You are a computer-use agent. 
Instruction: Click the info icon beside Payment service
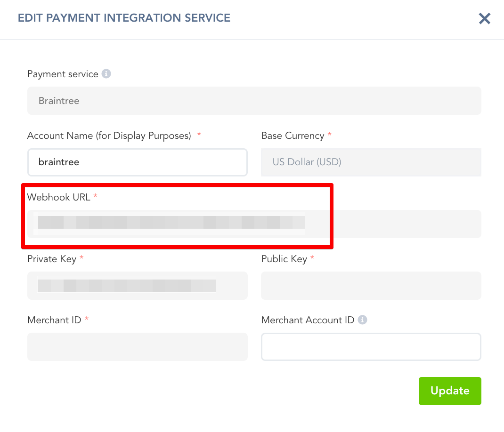pyautogui.click(x=106, y=74)
